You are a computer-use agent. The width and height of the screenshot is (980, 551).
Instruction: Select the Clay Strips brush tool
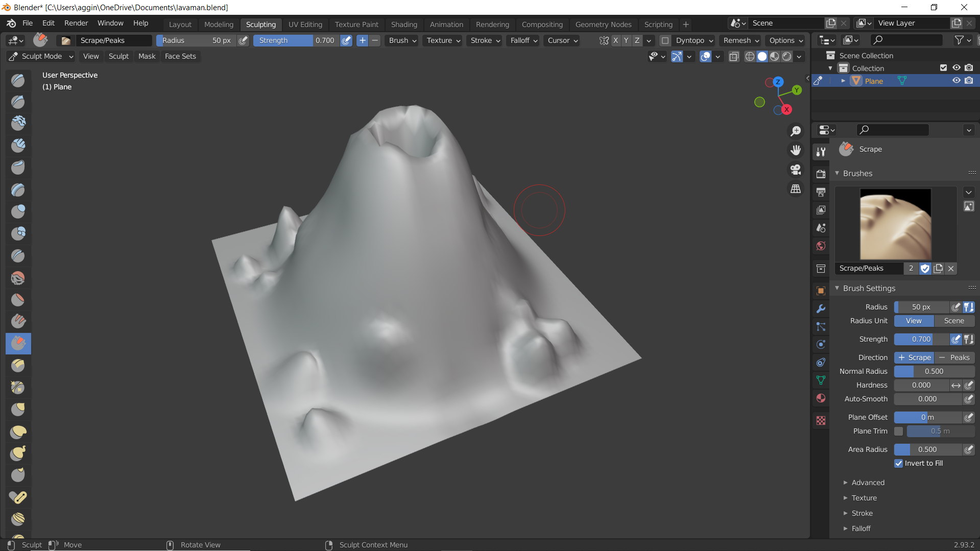click(18, 146)
